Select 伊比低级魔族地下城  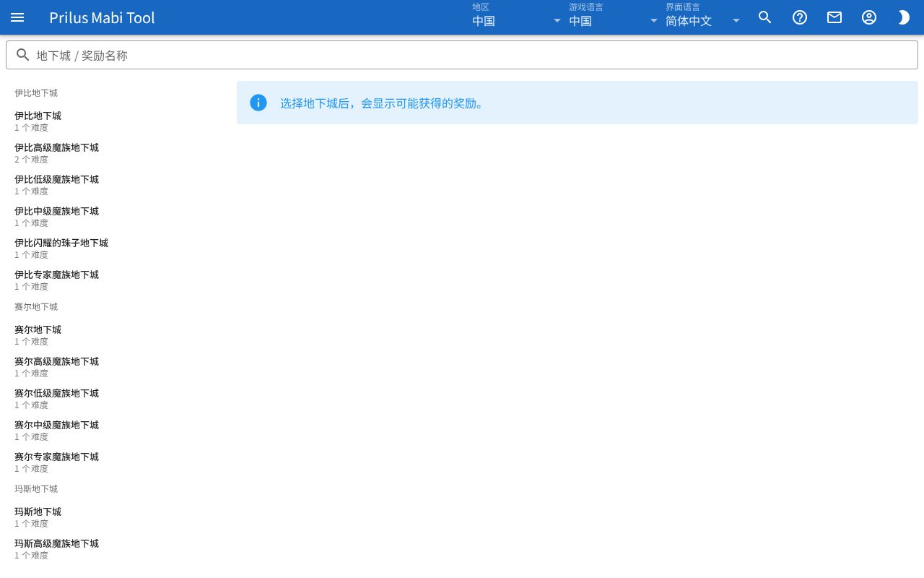pyautogui.click(x=115, y=185)
